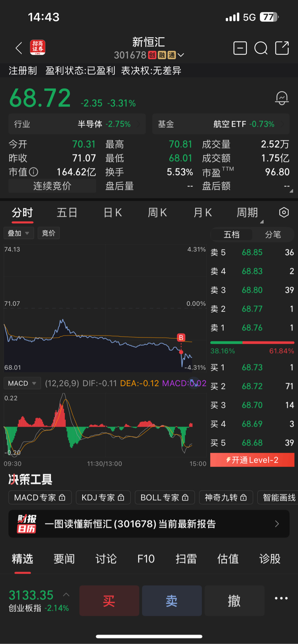Open the 扫雷 tab

pos(186,559)
